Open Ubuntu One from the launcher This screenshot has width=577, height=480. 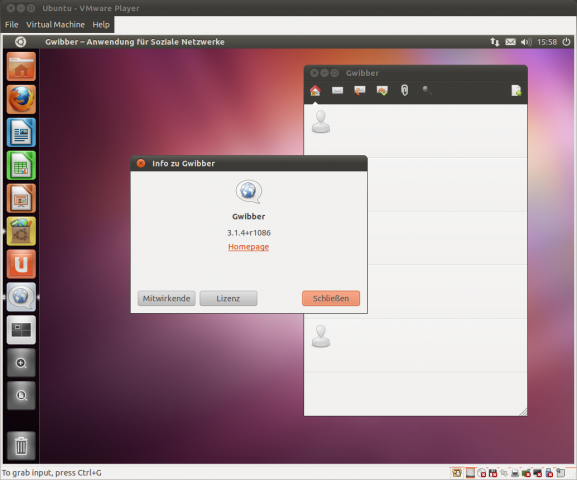coord(21,264)
